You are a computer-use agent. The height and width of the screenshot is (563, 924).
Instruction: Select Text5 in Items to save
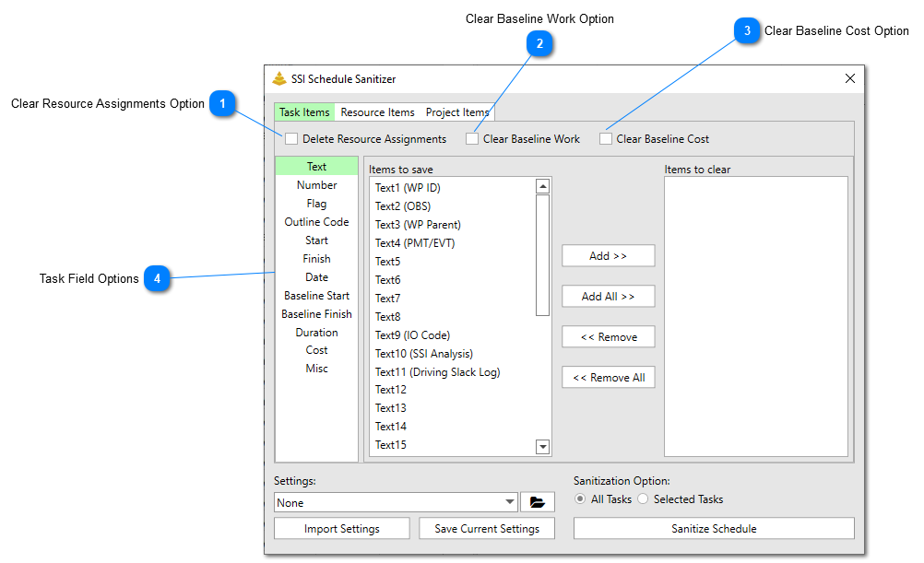click(x=387, y=261)
